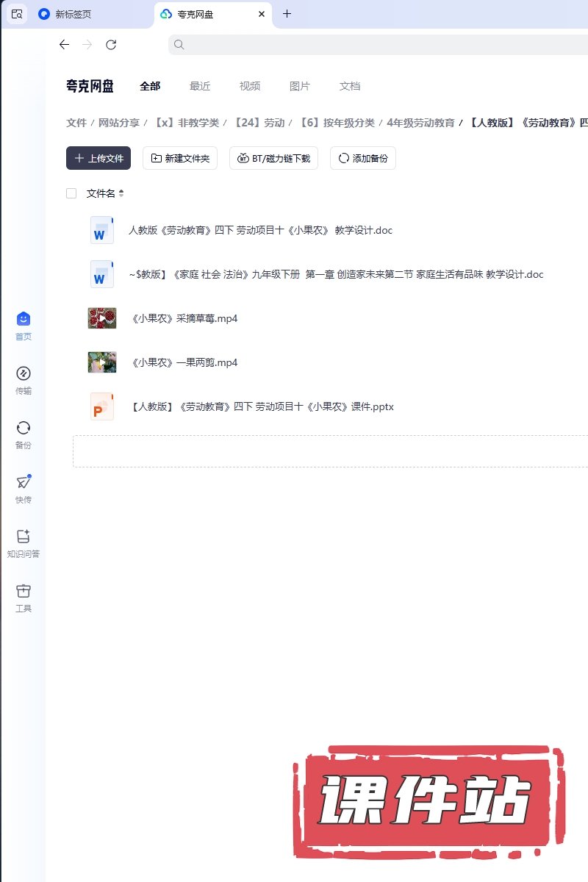Sort files using 文件名 sort arrow
Screen dimensions: 588x882
coord(121,193)
